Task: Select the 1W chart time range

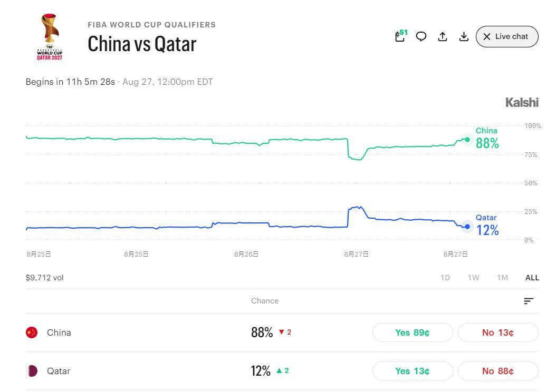Action: pos(473,278)
